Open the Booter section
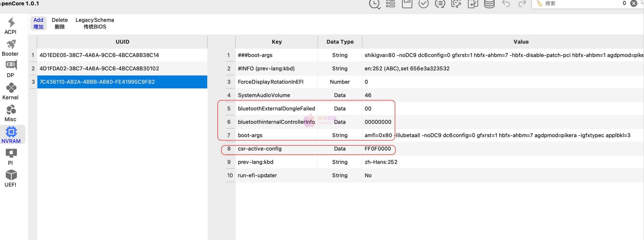 coord(10,48)
